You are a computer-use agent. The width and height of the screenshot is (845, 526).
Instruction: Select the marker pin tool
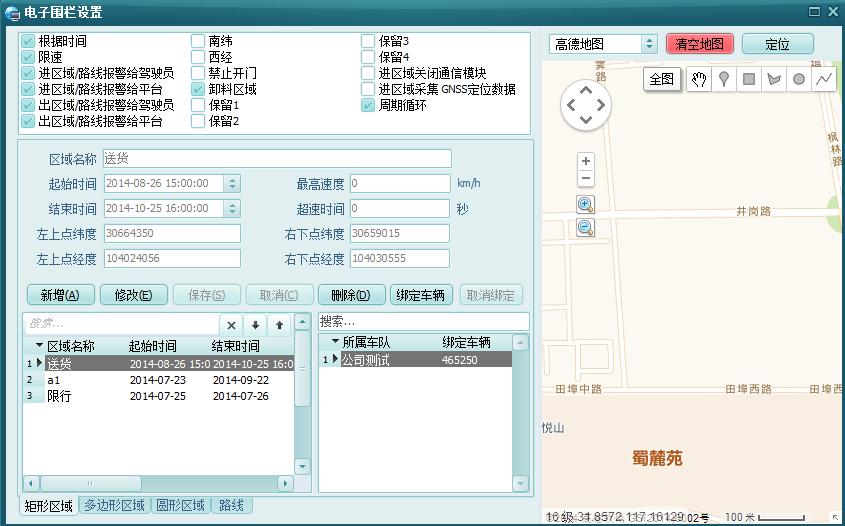[x=724, y=80]
